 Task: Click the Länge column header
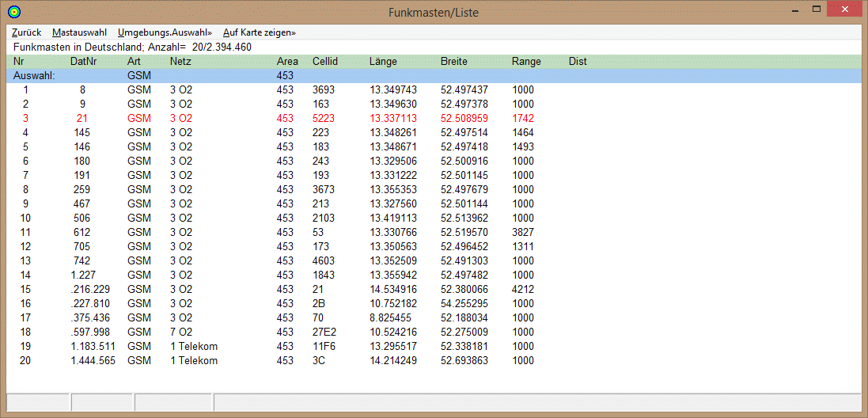pos(383,61)
